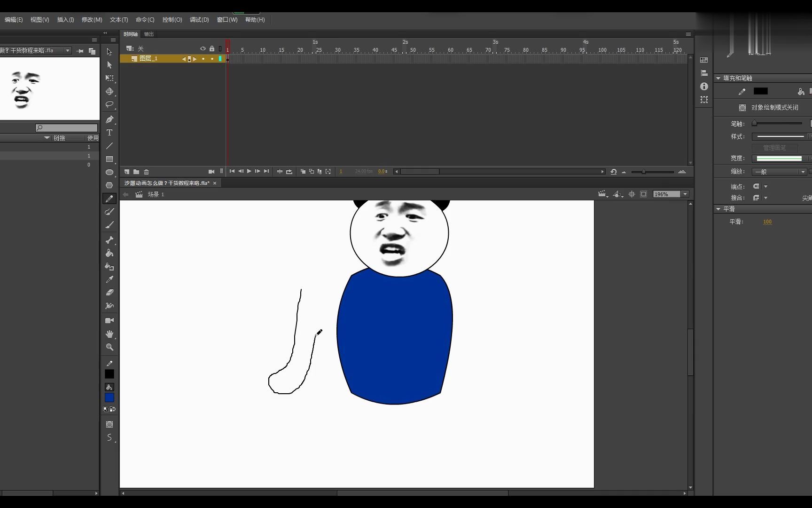This screenshot has width=812, height=508.
Task: Delete the layer with the trash button
Action: [x=146, y=172]
